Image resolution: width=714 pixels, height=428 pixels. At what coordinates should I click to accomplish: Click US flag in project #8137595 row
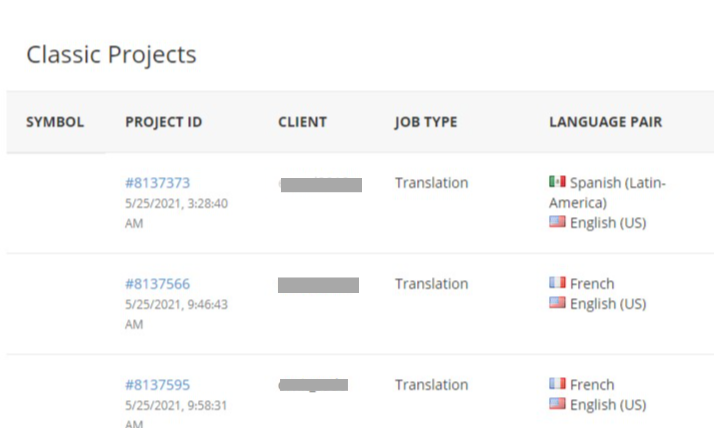pos(557,404)
